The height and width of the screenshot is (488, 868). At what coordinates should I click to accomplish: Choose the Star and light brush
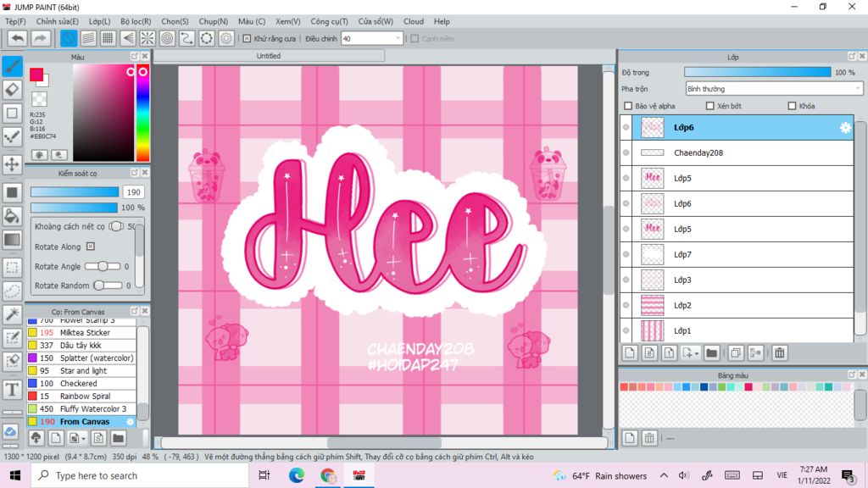pos(81,371)
